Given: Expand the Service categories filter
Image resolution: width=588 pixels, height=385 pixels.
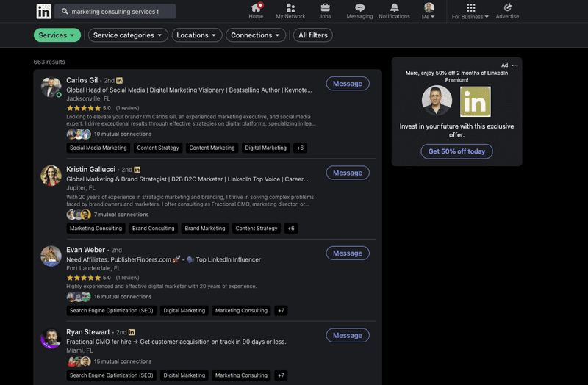Looking at the screenshot, I should pos(128,35).
